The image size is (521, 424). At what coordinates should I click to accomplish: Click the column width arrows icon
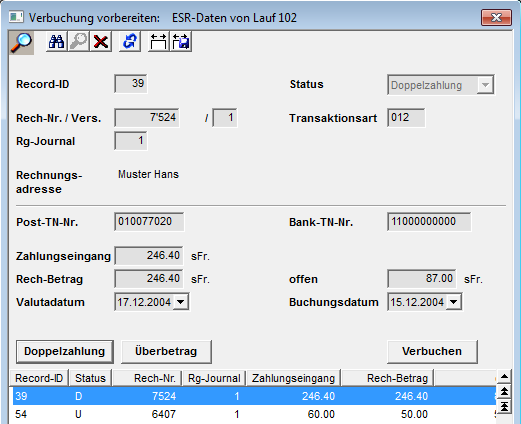click(x=159, y=42)
